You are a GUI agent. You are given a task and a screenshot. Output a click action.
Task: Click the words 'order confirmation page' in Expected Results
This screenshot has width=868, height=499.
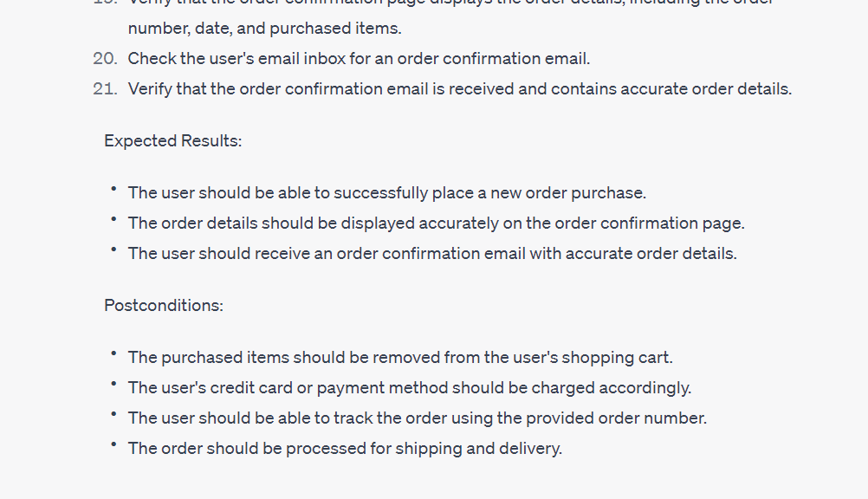pos(650,224)
